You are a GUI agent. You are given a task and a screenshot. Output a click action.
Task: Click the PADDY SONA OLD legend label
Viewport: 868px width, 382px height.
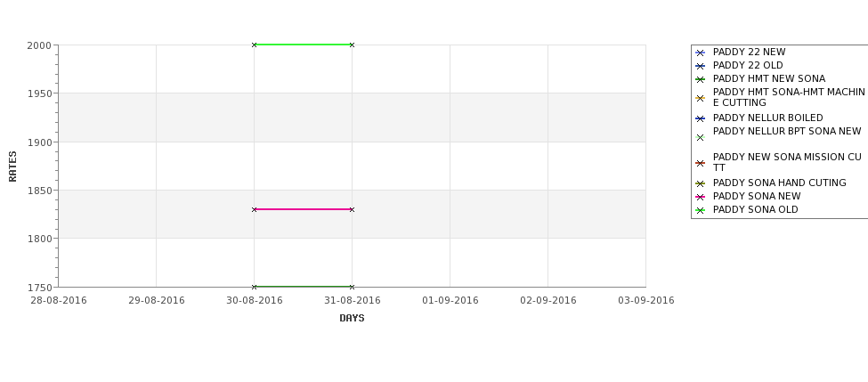pyautogui.click(x=755, y=210)
